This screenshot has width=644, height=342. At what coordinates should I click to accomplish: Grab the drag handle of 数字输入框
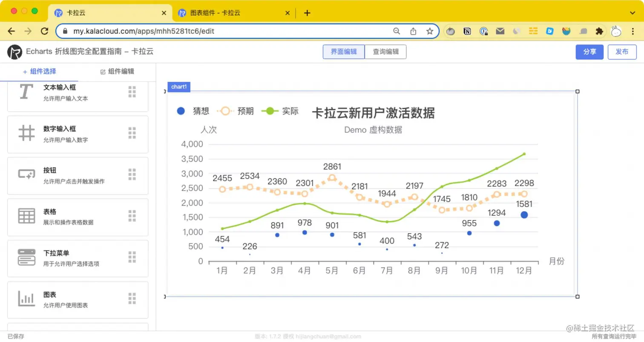tap(132, 133)
